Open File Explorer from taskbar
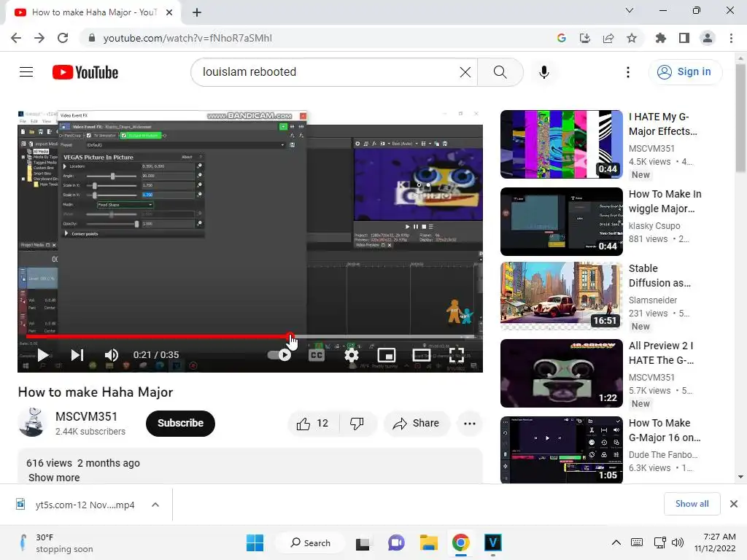The height and width of the screenshot is (560, 747). click(428, 542)
